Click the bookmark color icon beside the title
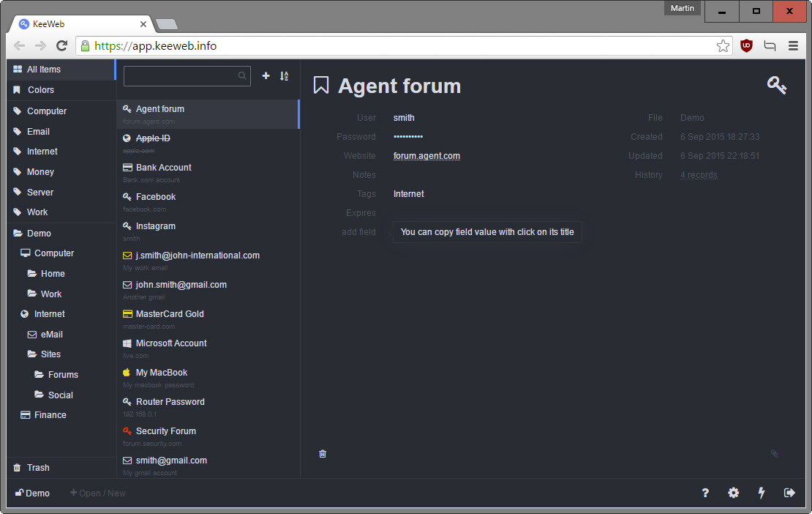Screen dimensions: 812x514 click(321, 85)
